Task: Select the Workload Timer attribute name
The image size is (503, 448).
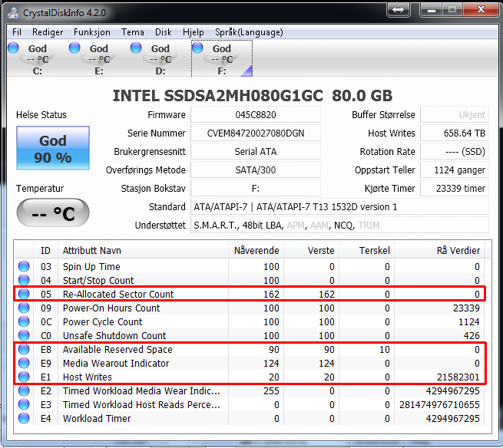Action: (x=97, y=419)
